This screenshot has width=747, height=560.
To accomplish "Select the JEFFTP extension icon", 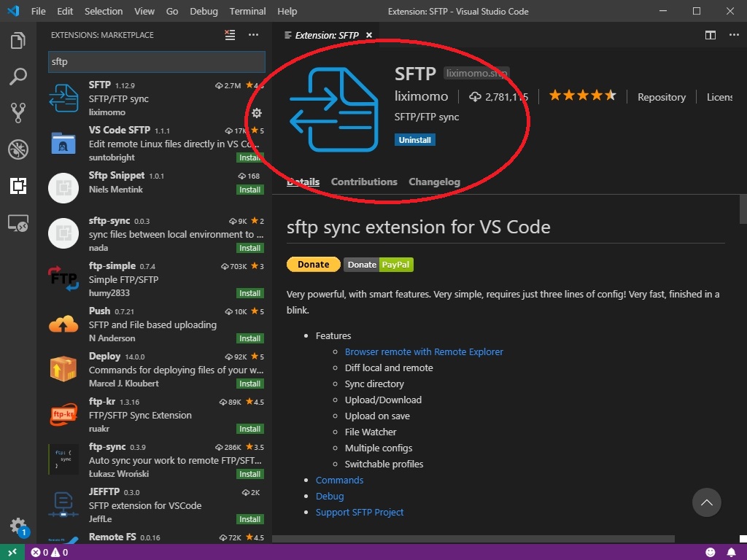I will pos(63,505).
